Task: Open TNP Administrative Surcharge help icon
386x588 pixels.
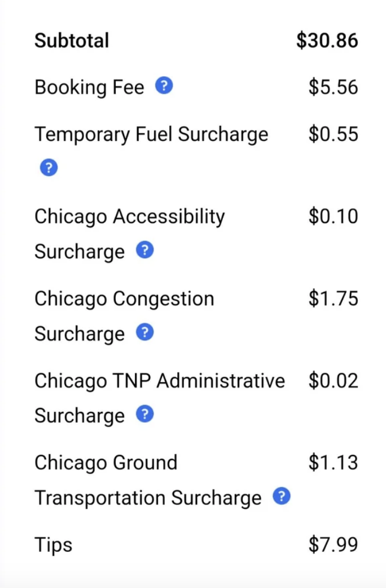Action: tap(145, 415)
